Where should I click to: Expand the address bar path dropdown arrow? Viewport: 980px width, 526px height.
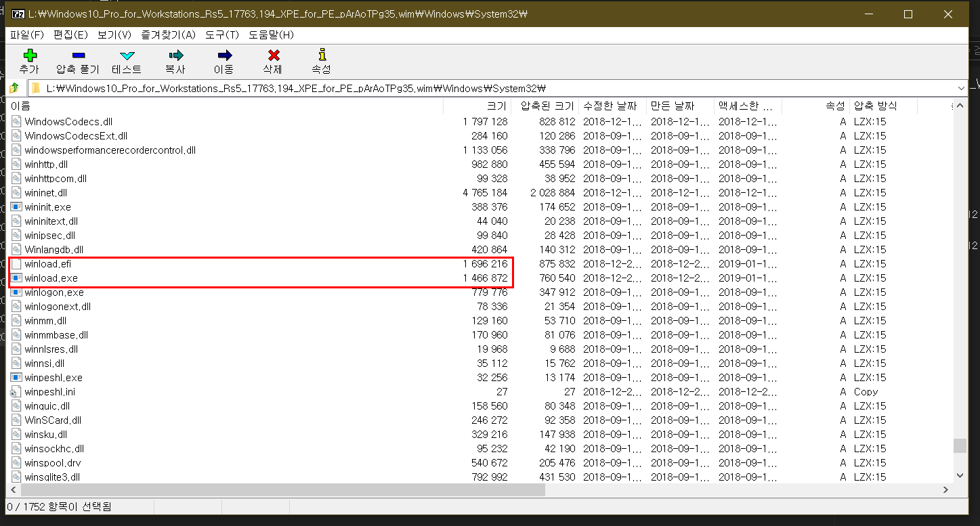tap(962, 88)
